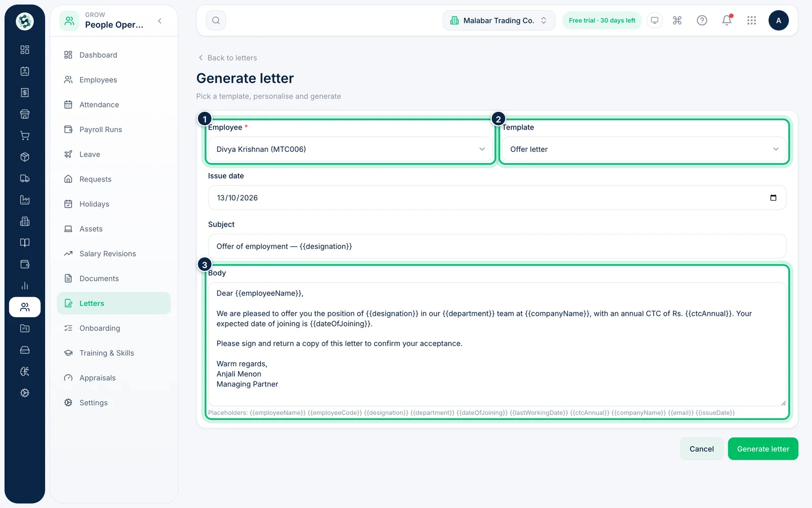
Task: Select Onboarding in the sidebar
Action: [x=114, y=328]
